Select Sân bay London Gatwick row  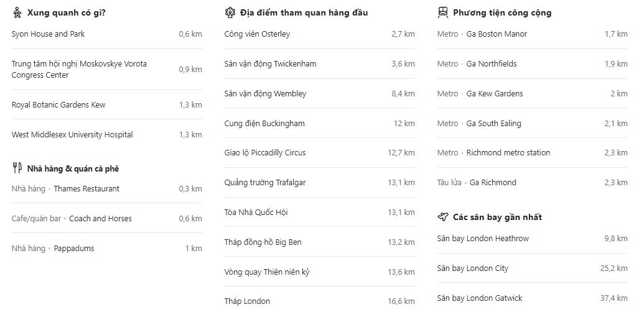click(x=532, y=298)
